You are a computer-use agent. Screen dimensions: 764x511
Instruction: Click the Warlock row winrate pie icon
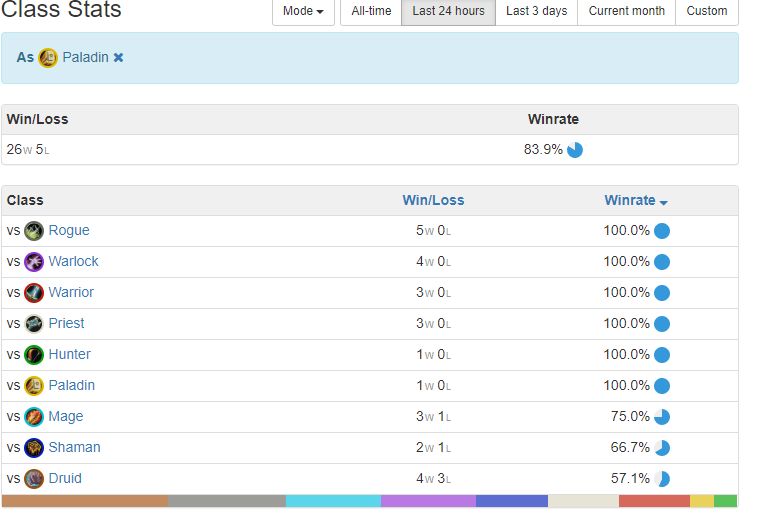pos(662,262)
